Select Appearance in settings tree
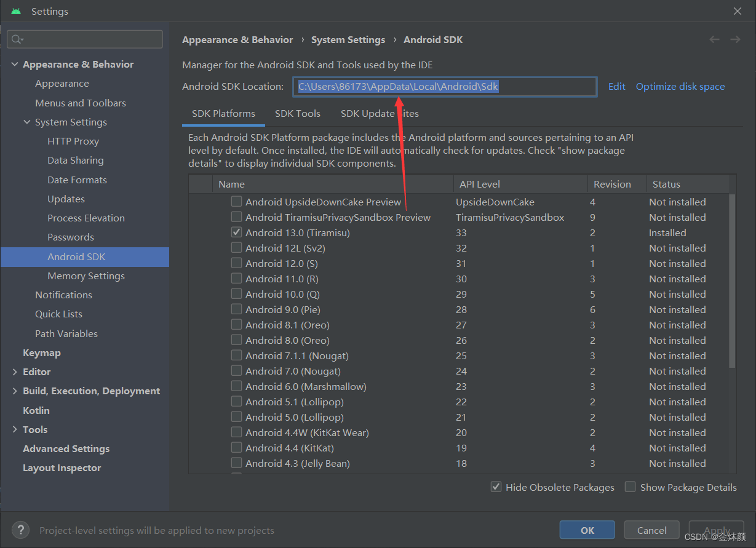 [62, 83]
